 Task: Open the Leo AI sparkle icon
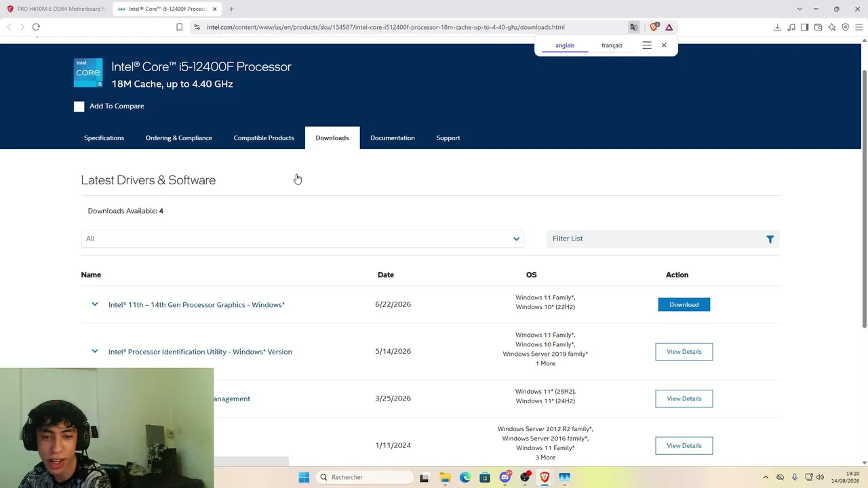[x=831, y=27]
